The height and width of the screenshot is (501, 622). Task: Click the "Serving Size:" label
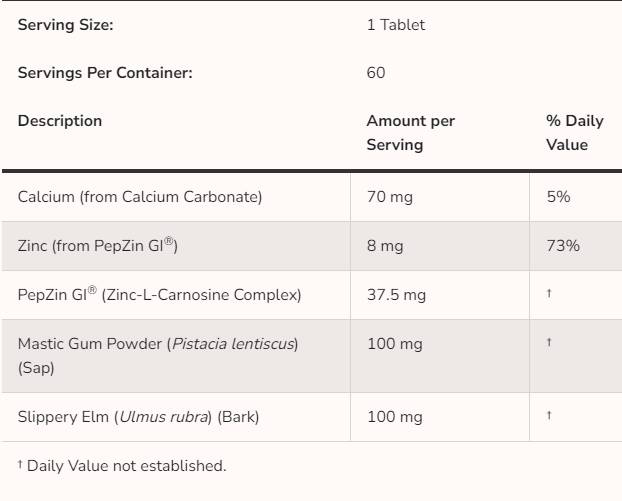click(x=66, y=25)
